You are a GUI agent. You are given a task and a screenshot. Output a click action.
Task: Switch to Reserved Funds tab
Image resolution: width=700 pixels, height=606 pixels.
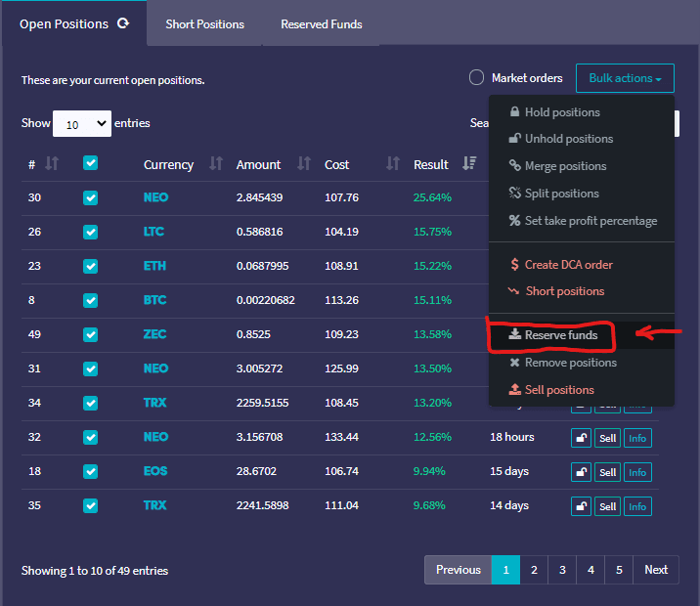pos(322,24)
